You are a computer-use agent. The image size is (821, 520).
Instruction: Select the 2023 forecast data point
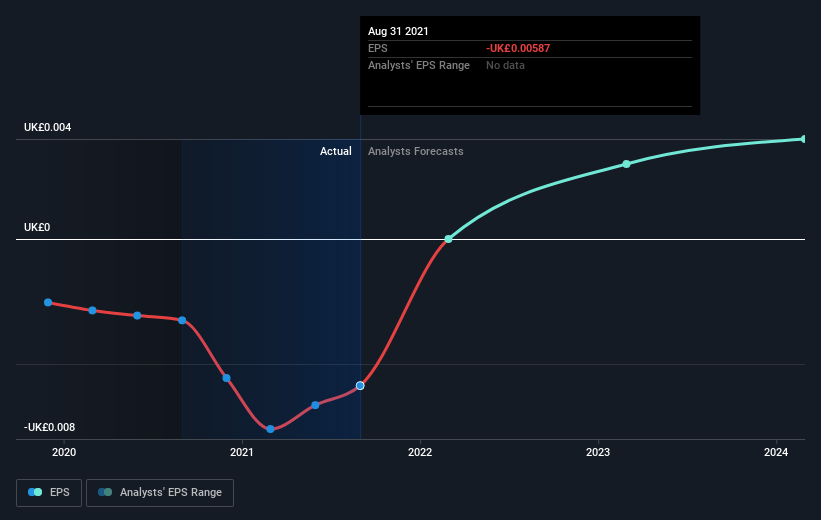[626, 164]
